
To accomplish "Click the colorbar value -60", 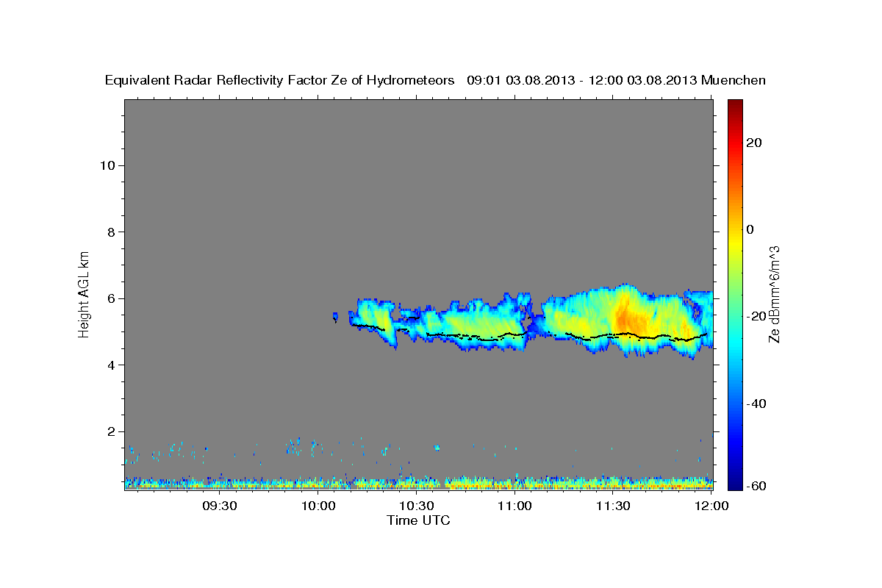I will point(756,486).
